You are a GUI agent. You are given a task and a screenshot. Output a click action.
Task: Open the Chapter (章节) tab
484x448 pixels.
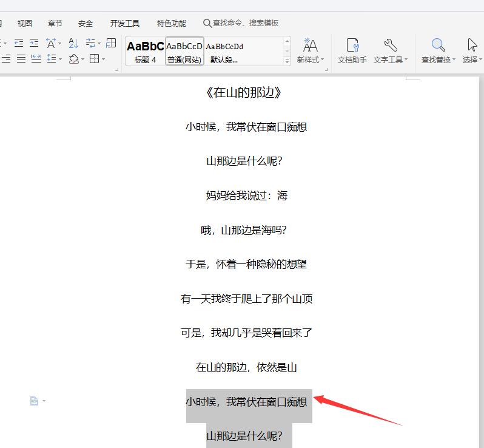pos(55,24)
